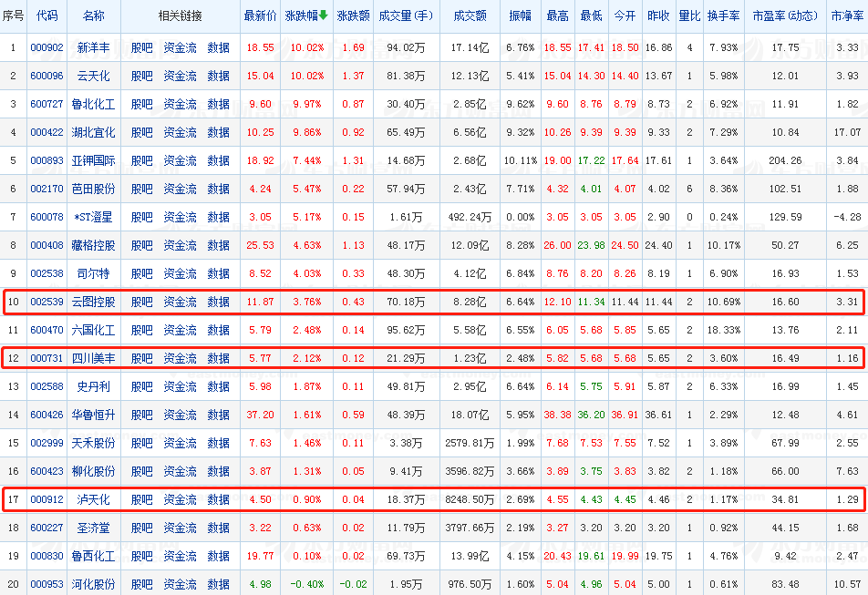Screen dimensions: 868x595
Task: Open 芭田股份 stock page
Action: (93, 189)
